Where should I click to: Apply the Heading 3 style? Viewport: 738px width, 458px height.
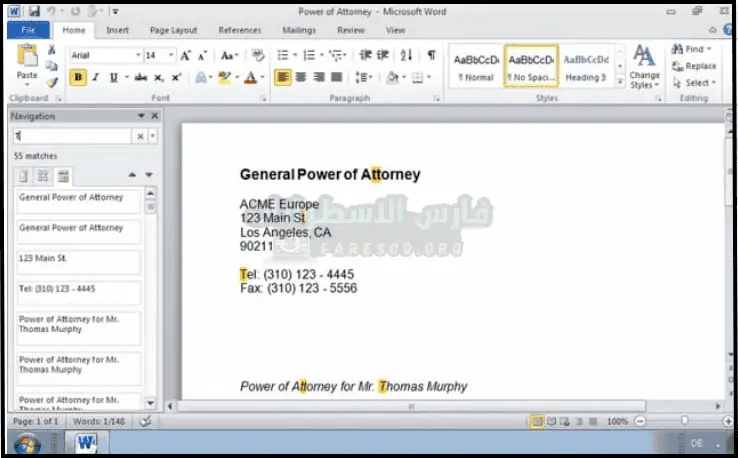[x=586, y=67]
